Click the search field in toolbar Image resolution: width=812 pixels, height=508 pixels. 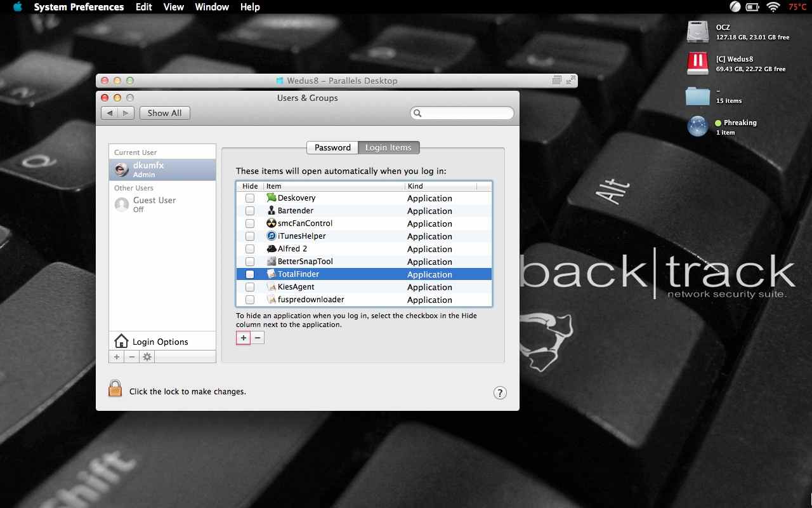462,113
